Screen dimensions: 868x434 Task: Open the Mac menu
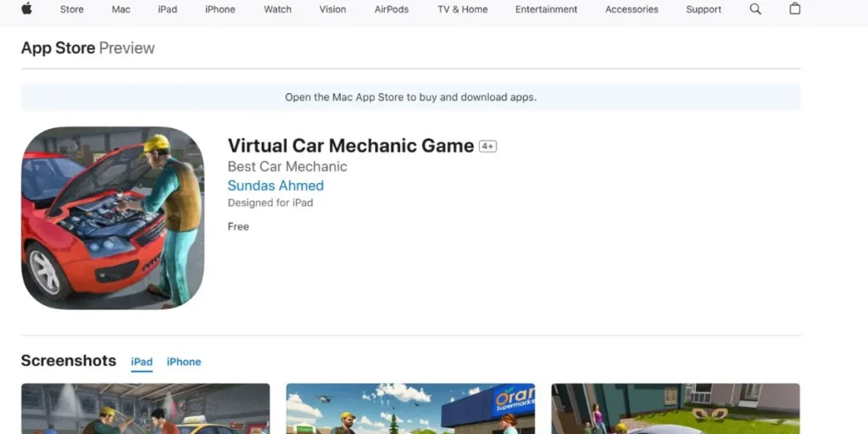(120, 9)
